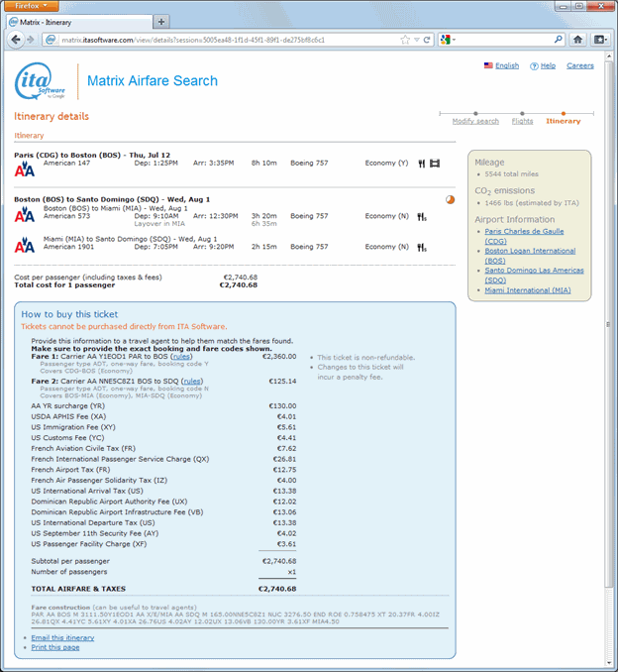The height and width of the screenshot is (672, 618).
Task: Click the orange layover warning icon
Action: (x=450, y=199)
